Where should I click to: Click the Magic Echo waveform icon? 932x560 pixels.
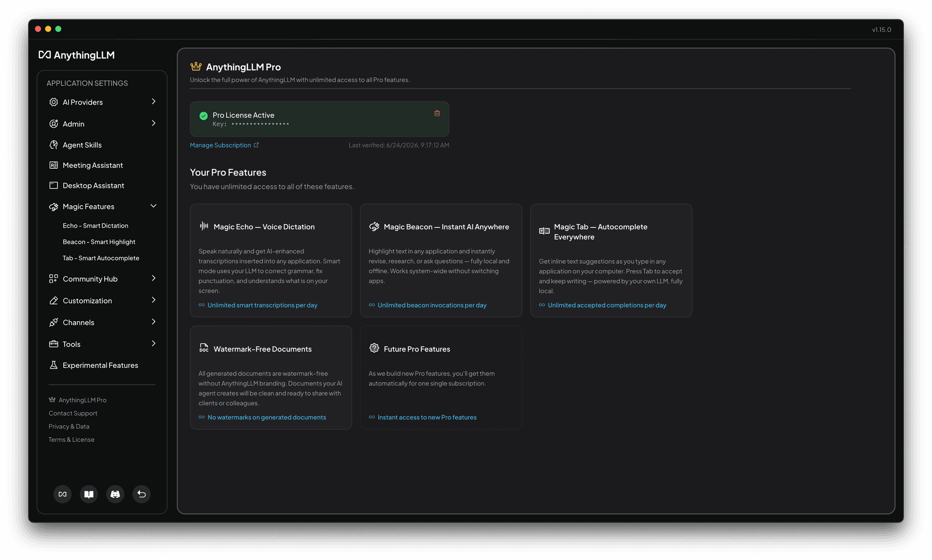coord(204,226)
